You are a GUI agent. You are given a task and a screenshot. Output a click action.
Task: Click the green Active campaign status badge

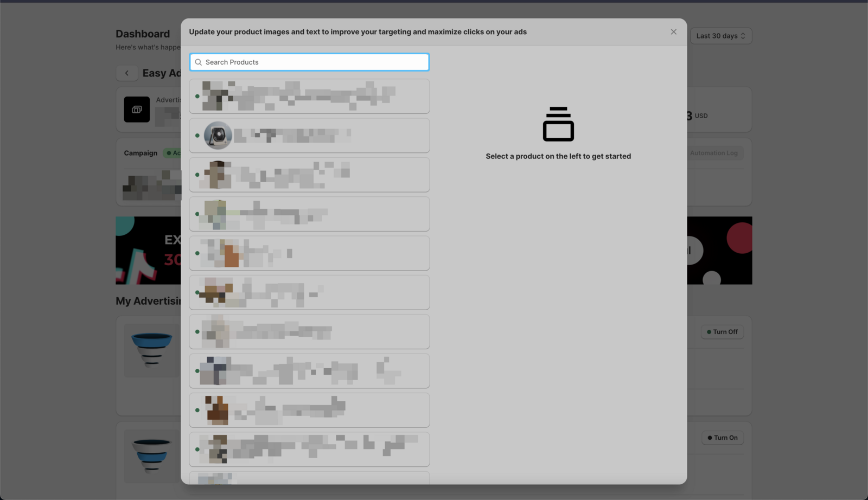(x=173, y=153)
